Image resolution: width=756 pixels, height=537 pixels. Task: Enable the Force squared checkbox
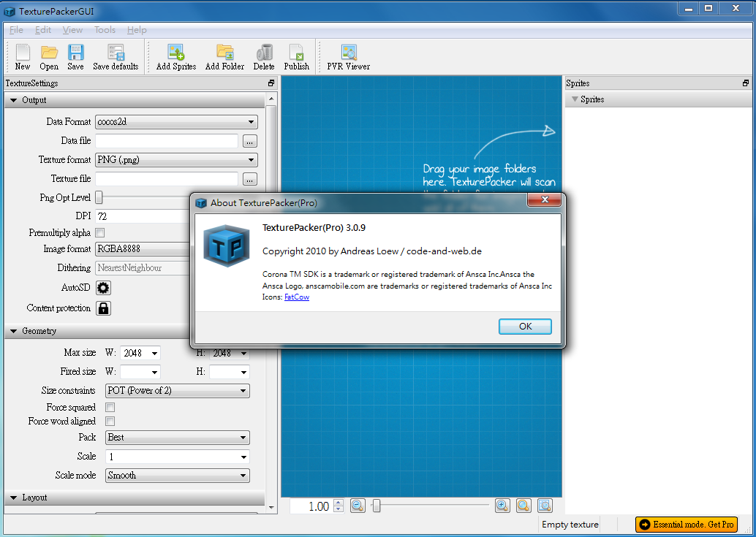(110, 408)
